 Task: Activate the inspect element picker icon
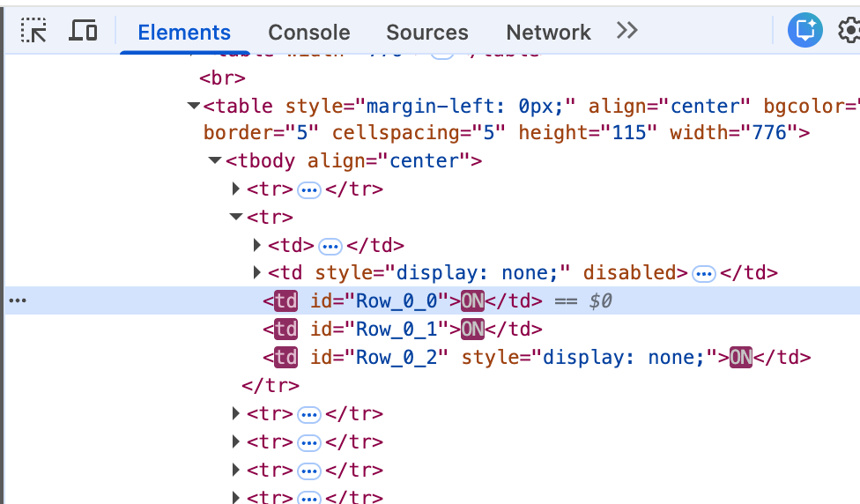[x=33, y=32]
